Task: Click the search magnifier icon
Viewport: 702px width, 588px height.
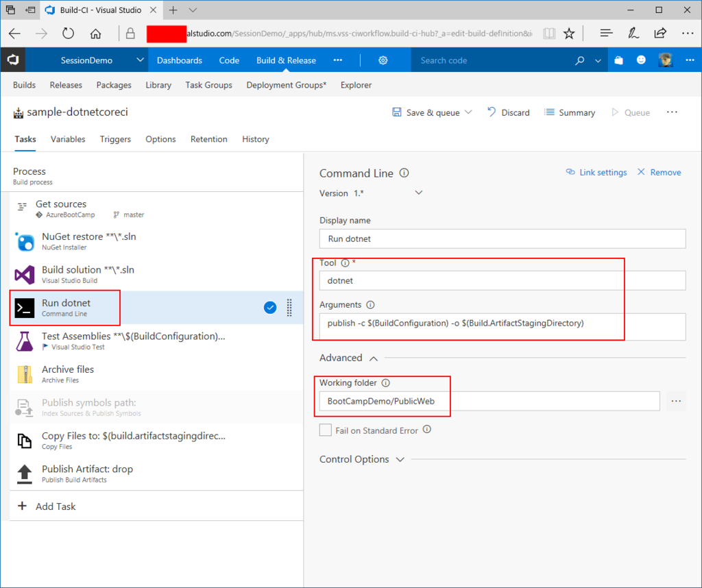Action: tap(580, 60)
